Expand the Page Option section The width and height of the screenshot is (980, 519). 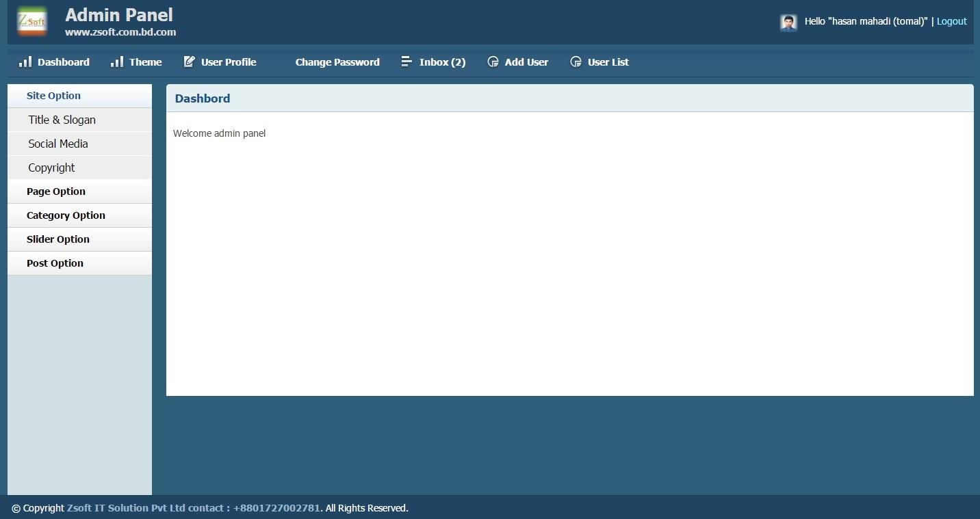click(x=55, y=191)
